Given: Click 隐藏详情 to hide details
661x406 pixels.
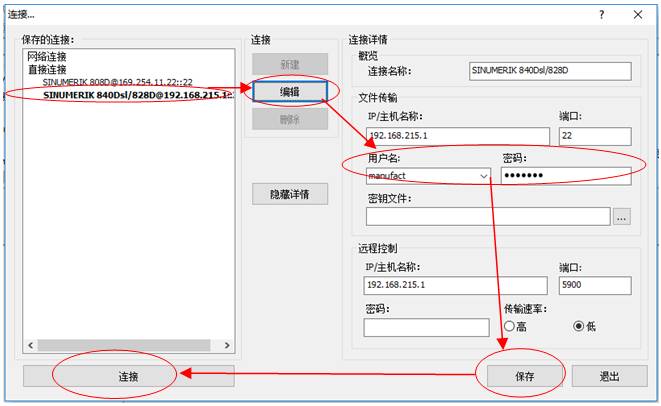Looking at the screenshot, I should click(x=290, y=194).
